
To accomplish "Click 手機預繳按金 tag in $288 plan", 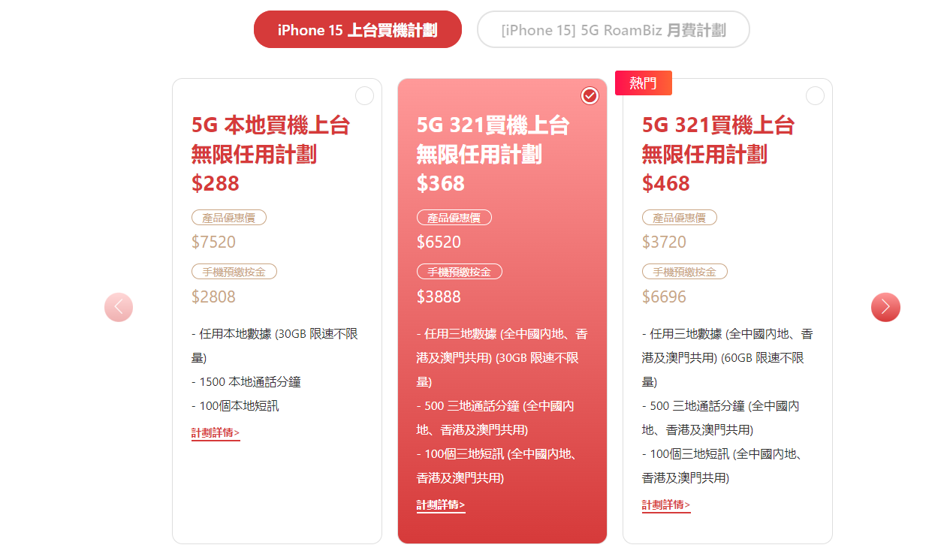I will [x=234, y=272].
